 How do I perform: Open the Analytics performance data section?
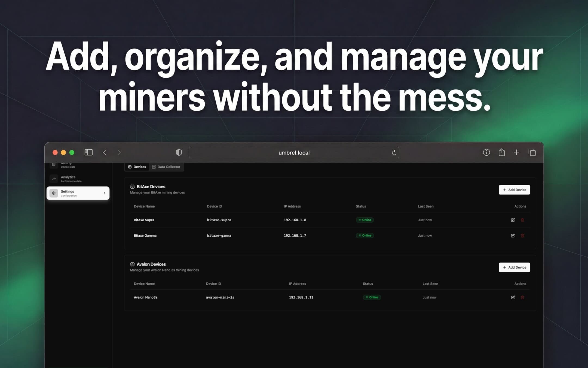tap(68, 179)
